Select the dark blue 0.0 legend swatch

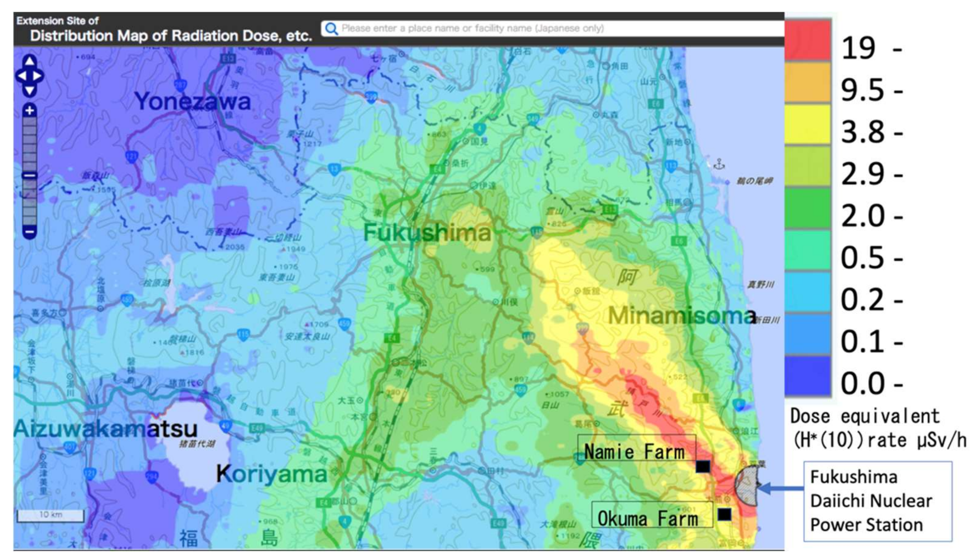coord(807,375)
